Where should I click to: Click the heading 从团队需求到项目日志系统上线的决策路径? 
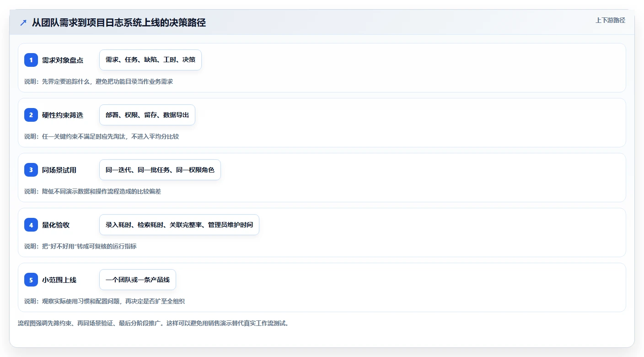119,22
